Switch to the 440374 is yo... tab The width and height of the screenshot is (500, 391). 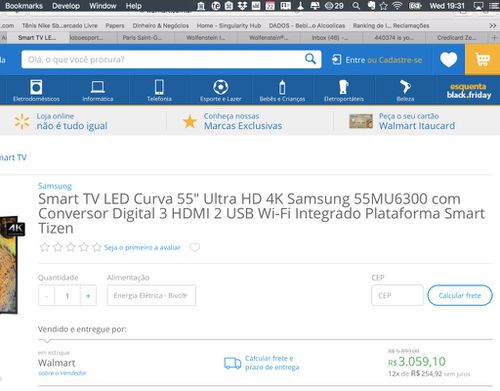coord(393,38)
